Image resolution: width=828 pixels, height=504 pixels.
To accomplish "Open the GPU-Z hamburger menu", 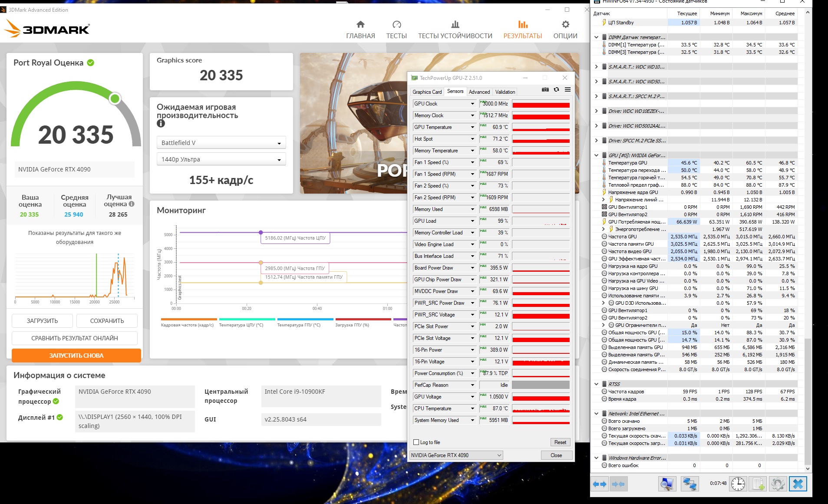I will pyautogui.click(x=567, y=90).
